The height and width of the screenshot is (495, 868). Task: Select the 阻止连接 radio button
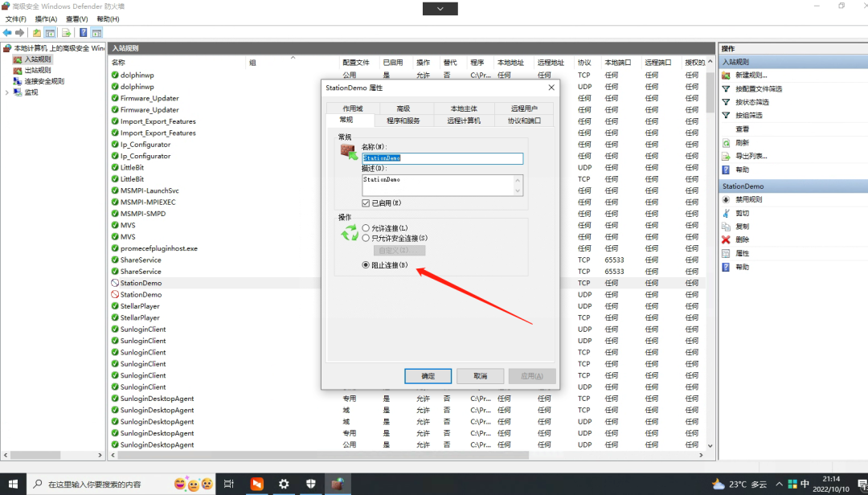(366, 265)
